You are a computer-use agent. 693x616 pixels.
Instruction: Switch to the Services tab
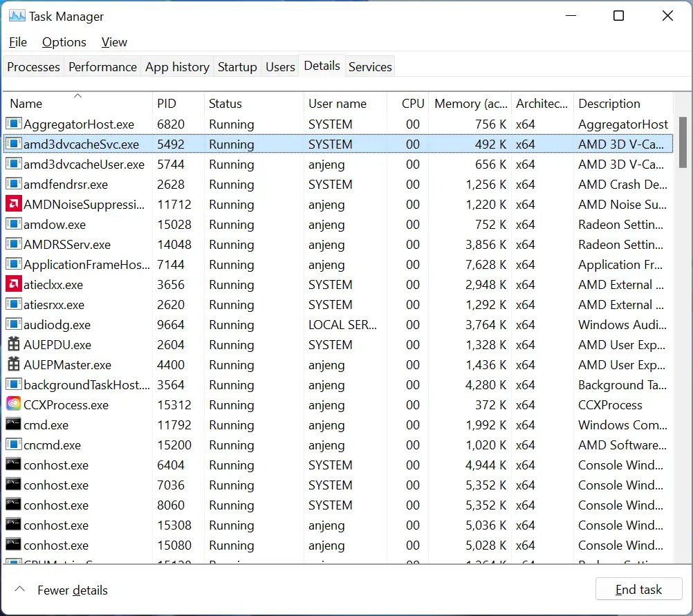pyautogui.click(x=370, y=67)
